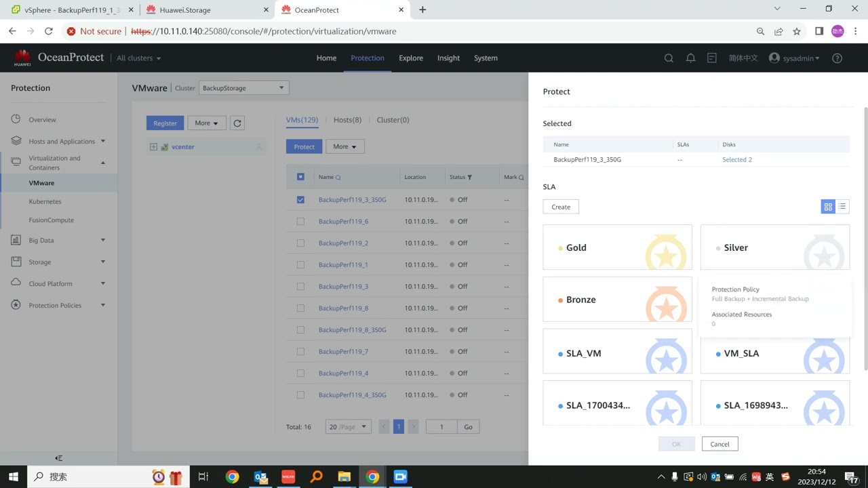This screenshot has height=488, width=868.
Task: Open the Windows Start menu
Action: (x=13, y=476)
